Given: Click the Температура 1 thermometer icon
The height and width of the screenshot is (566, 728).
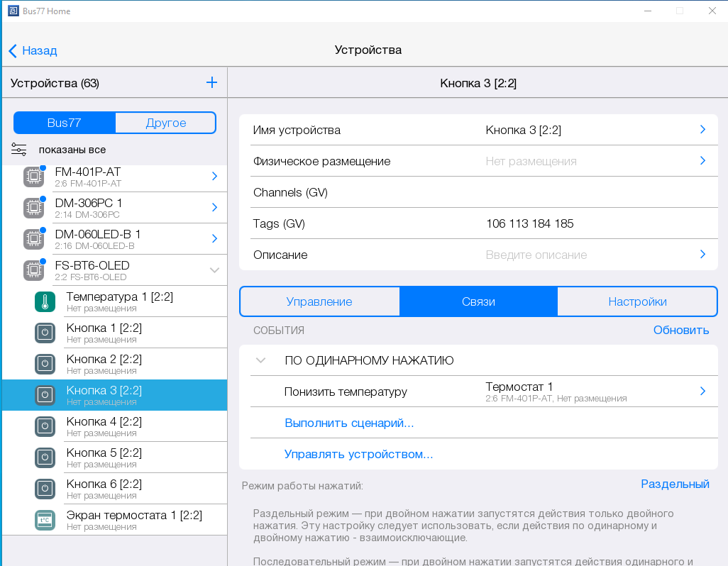Looking at the screenshot, I should click(45, 301).
